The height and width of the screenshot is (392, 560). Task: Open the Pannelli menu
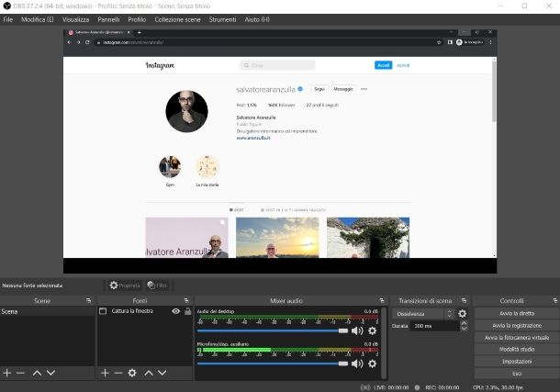point(108,19)
